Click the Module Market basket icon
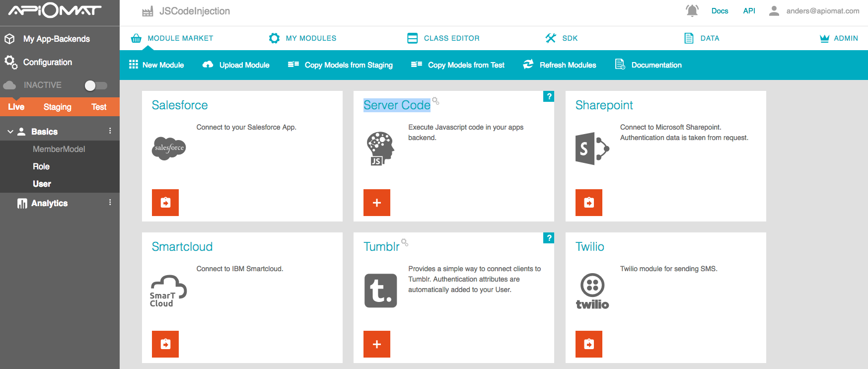This screenshot has height=369, width=868. (136, 38)
